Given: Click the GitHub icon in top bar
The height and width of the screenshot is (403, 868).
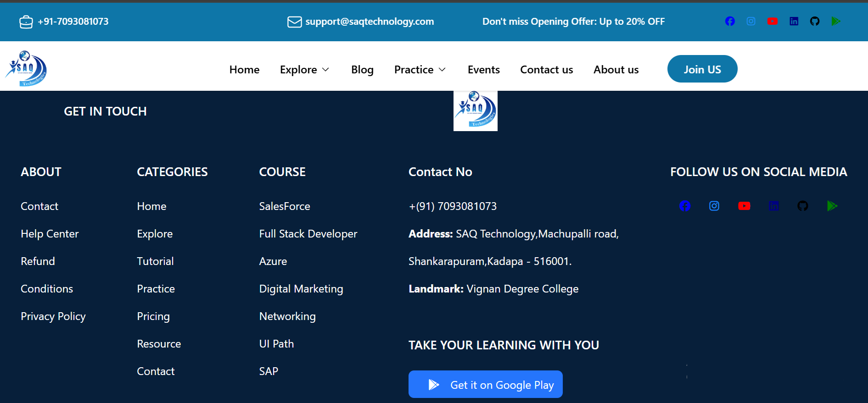Looking at the screenshot, I should [x=815, y=22].
